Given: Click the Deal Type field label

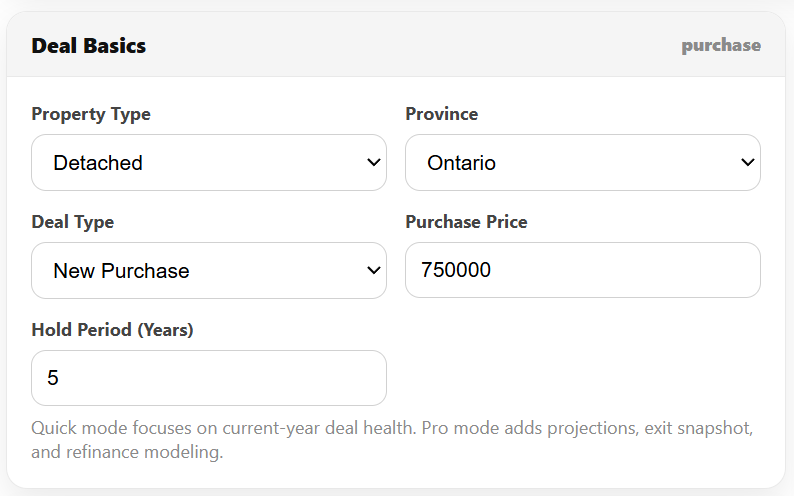Looking at the screenshot, I should (x=72, y=222).
